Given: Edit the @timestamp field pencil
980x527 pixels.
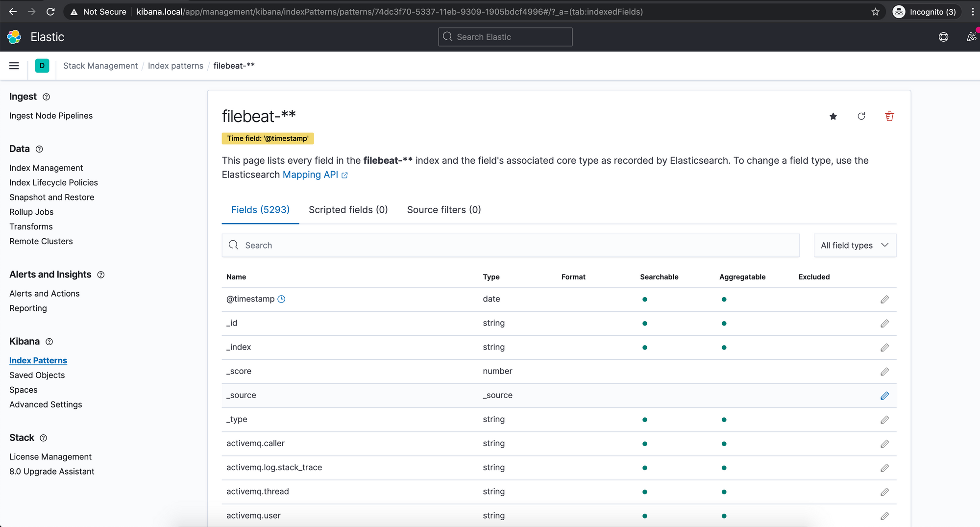Looking at the screenshot, I should [884, 300].
